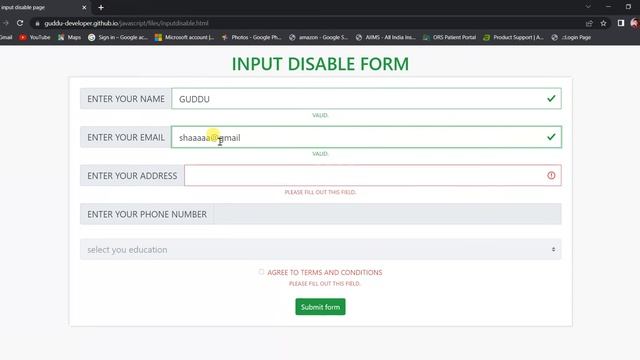Image resolution: width=640 pixels, height=360 pixels.
Task: Click the address bar URL
Action: pos(127,23)
